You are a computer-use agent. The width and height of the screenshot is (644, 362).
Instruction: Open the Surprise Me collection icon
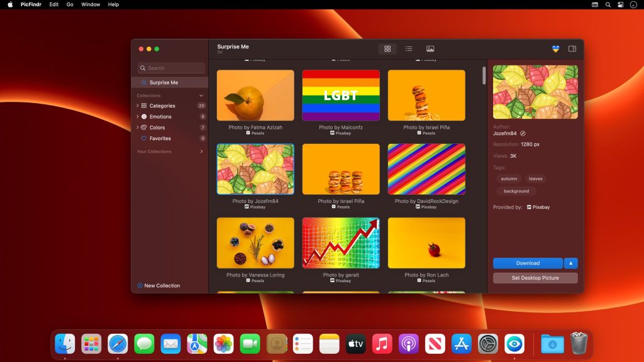[145, 82]
